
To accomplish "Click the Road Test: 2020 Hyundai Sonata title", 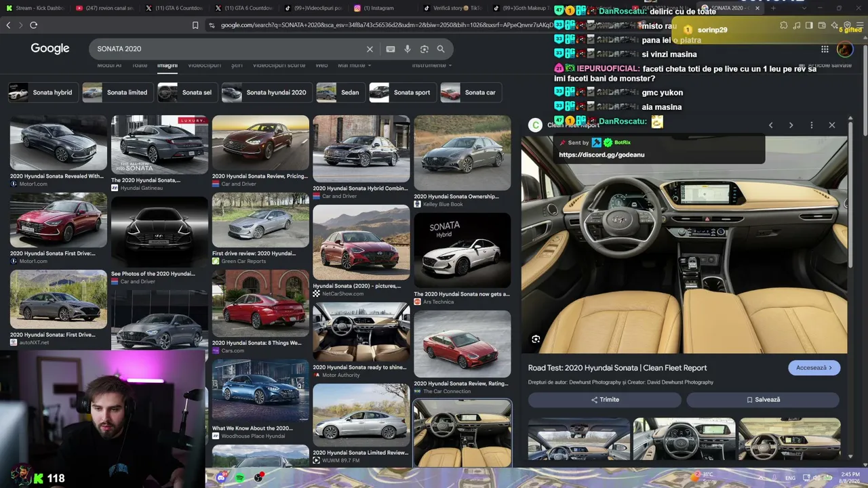I will coord(618,368).
